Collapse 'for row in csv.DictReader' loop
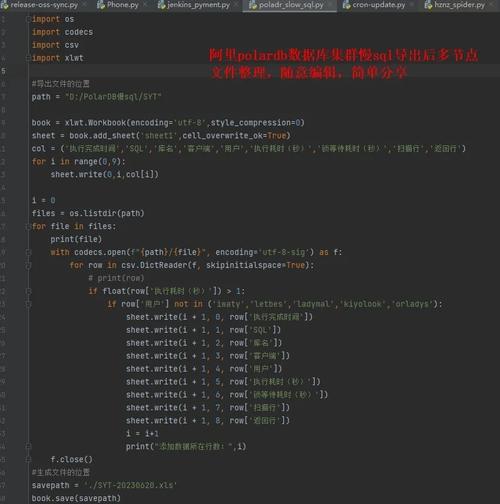 click(28, 265)
